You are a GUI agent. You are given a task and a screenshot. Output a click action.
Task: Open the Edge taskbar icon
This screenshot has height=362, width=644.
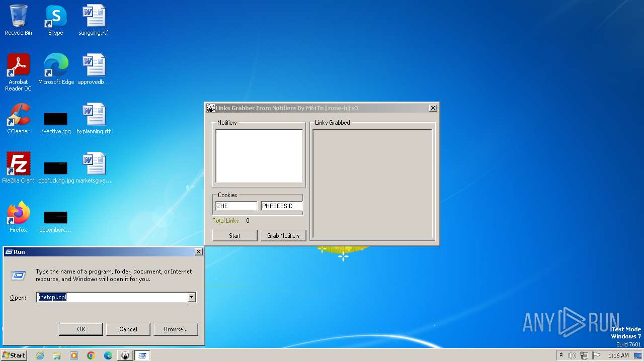pos(108,355)
